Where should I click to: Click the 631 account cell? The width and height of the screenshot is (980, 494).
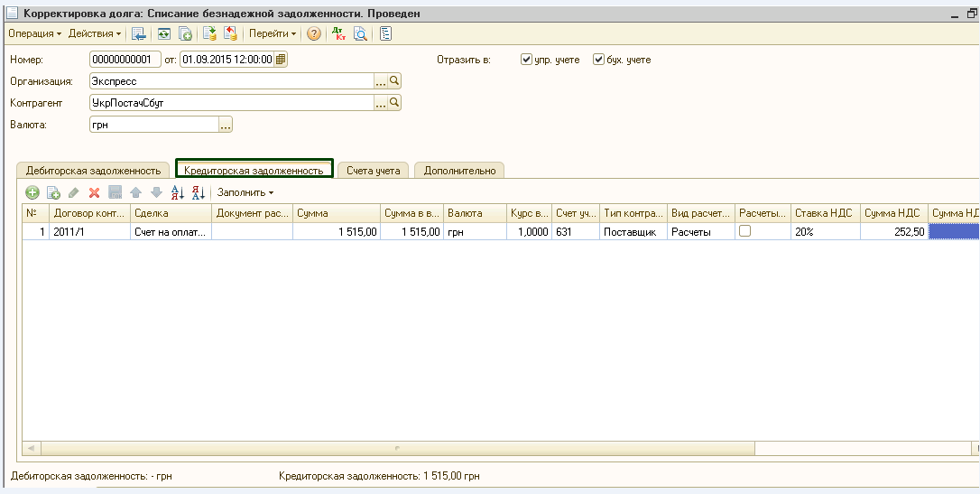tap(576, 231)
